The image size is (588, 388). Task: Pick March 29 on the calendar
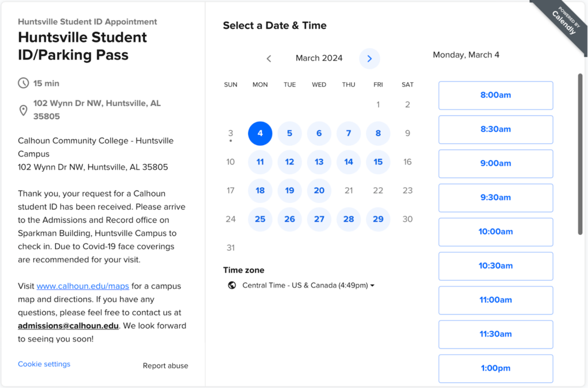[378, 219]
